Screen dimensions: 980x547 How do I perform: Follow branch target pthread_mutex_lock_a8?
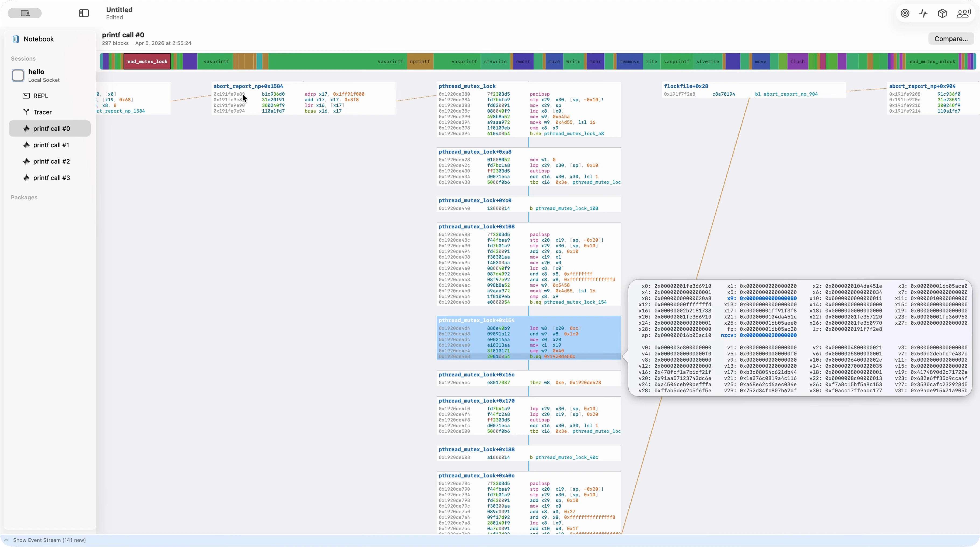(x=574, y=134)
